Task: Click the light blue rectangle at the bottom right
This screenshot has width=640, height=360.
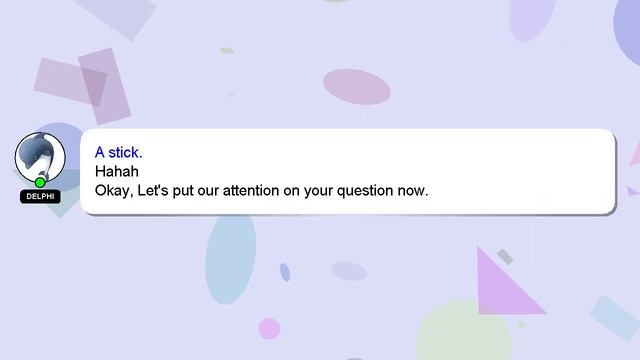Action: [614, 318]
